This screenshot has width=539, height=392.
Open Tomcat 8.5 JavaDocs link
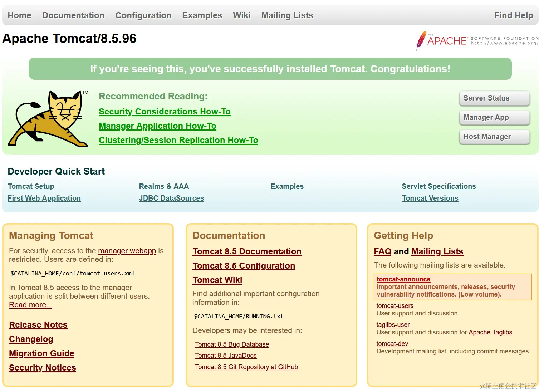tap(226, 356)
